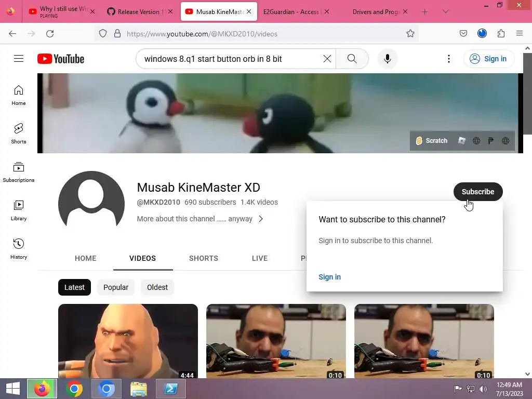Clear the search query with the X icon
Image resolution: width=532 pixels, height=399 pixels.
point(327,59)
